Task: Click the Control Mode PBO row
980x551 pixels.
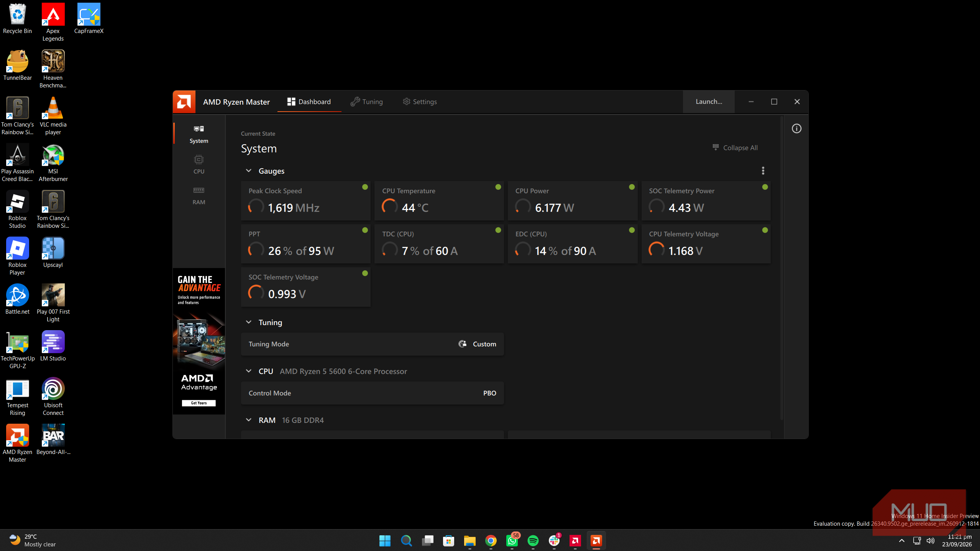Action: pos(372,393)
